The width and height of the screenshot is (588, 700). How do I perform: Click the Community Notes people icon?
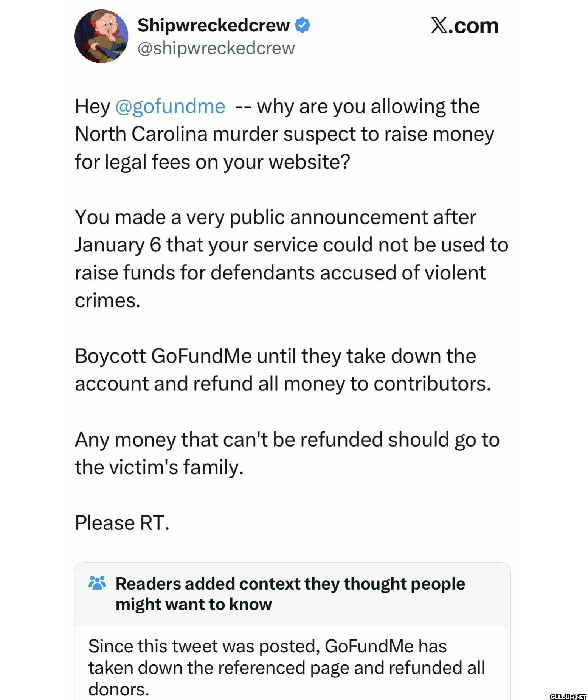coord(97,583)
